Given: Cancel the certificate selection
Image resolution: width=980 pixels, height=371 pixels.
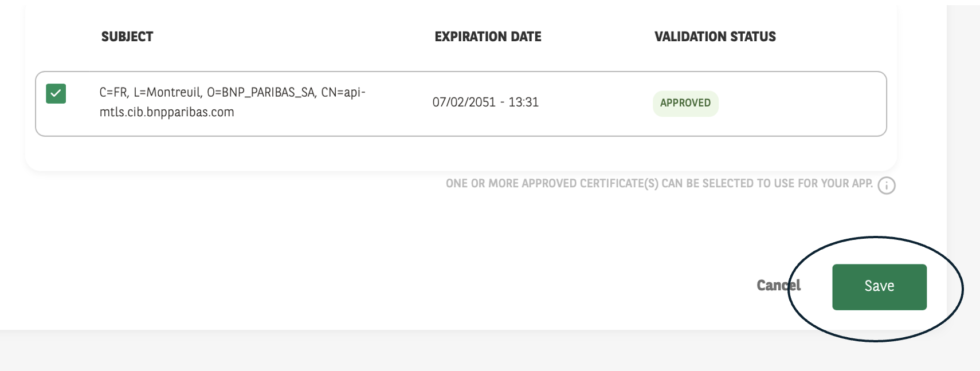Looking at the screenshot, I should click(778, 286).
